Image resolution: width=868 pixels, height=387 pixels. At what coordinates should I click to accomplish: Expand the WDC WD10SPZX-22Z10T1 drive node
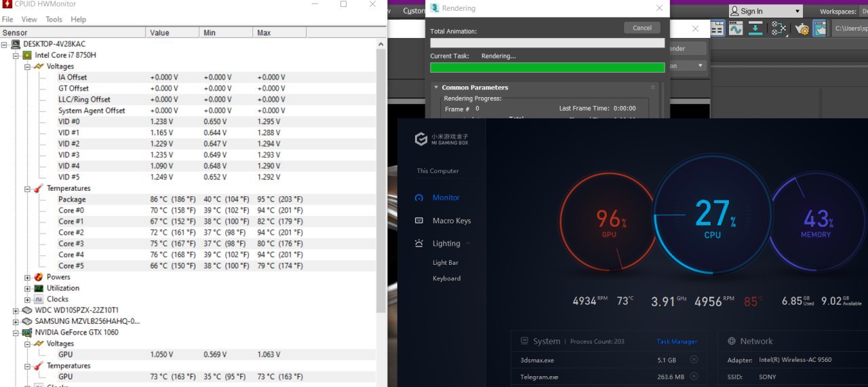(16, 310)
